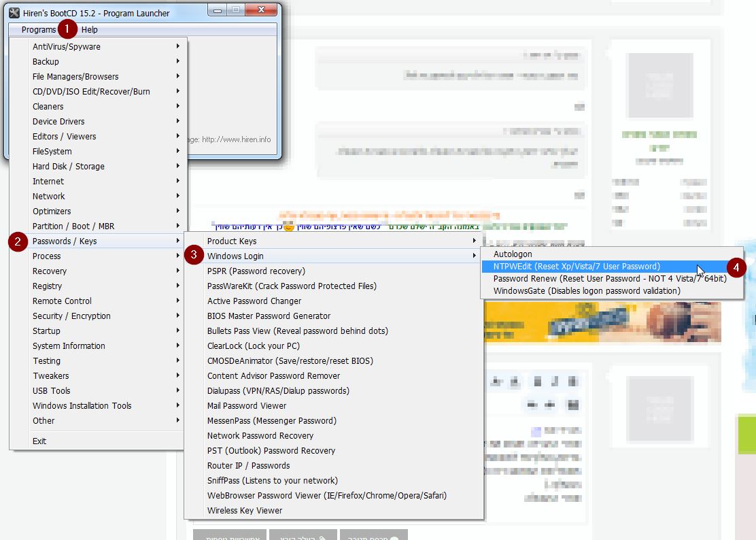
Task: Launch ClearLock (Lock your PC)
Action: 334,345
